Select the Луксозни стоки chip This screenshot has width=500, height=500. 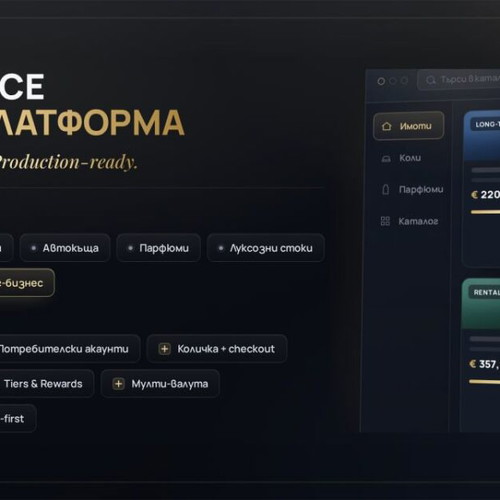(x=266, y=248)
